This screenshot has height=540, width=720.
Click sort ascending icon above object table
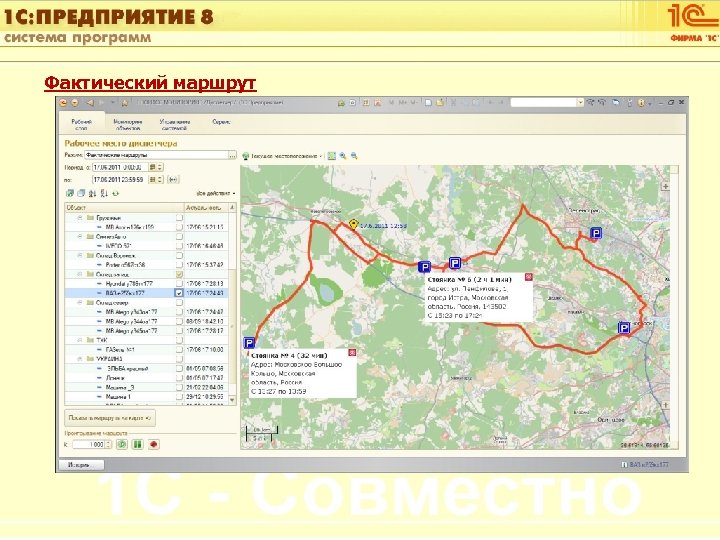coord(92,193)
